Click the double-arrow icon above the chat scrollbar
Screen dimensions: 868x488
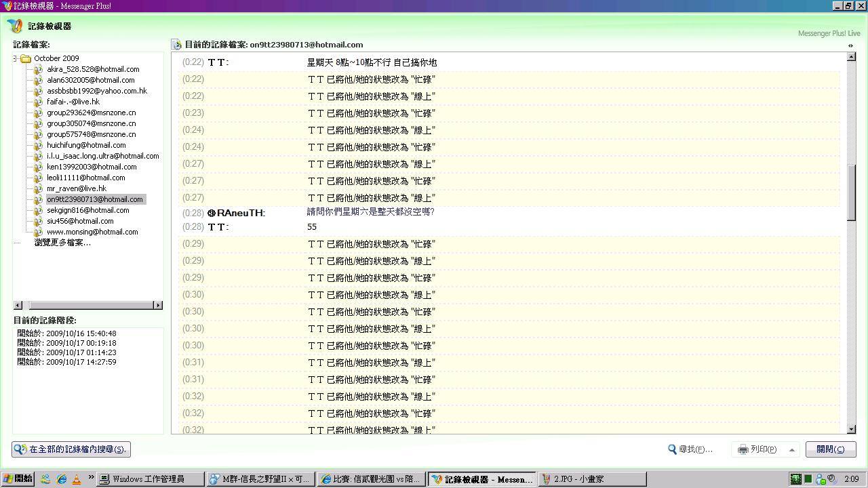point(850,45)
